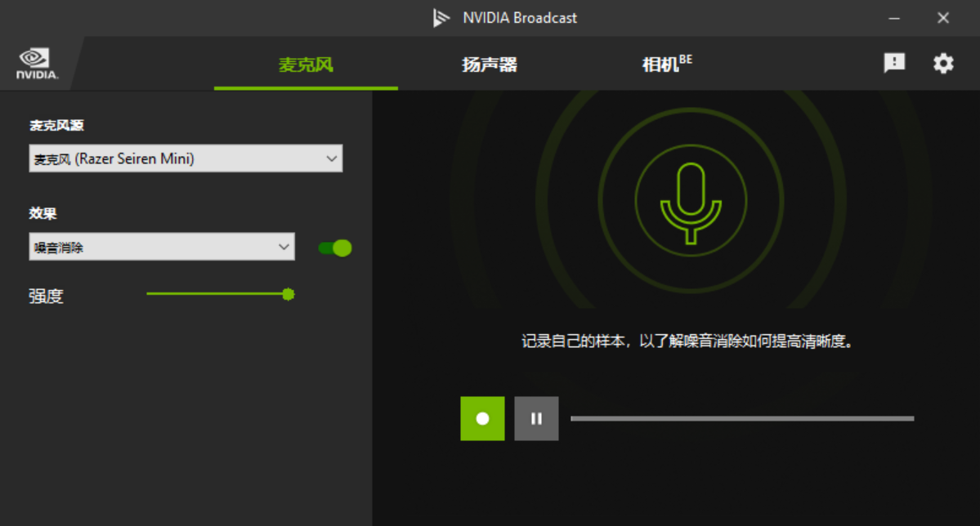Click the NVIDIA Broadcast title bar logo

tap(441, 17)
